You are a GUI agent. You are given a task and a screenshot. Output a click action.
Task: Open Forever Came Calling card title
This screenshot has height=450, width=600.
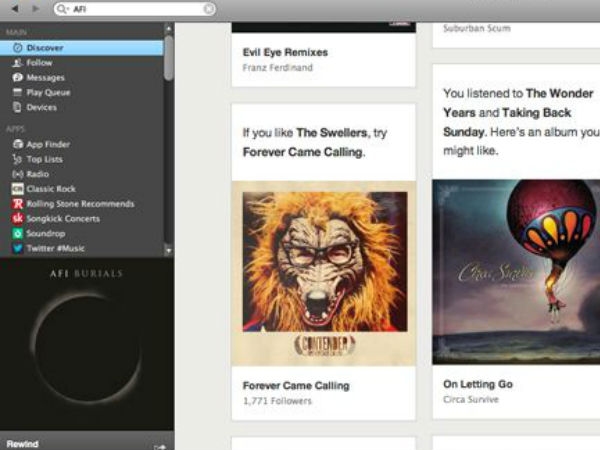click(x=296, y=386)
